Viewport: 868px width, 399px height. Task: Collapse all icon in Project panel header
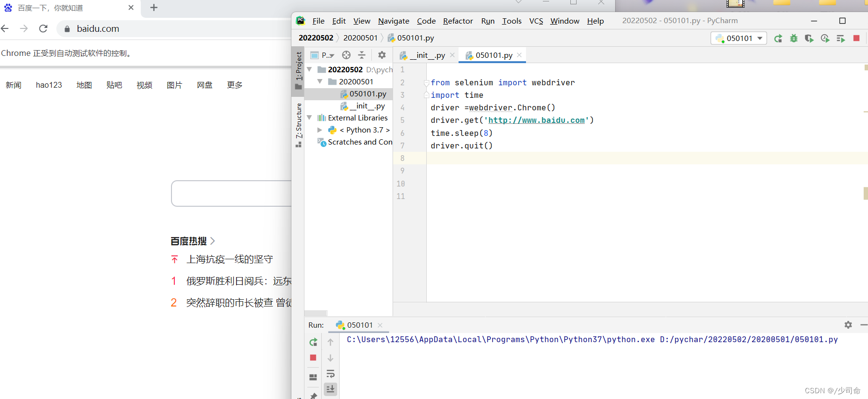click(362, 55)
